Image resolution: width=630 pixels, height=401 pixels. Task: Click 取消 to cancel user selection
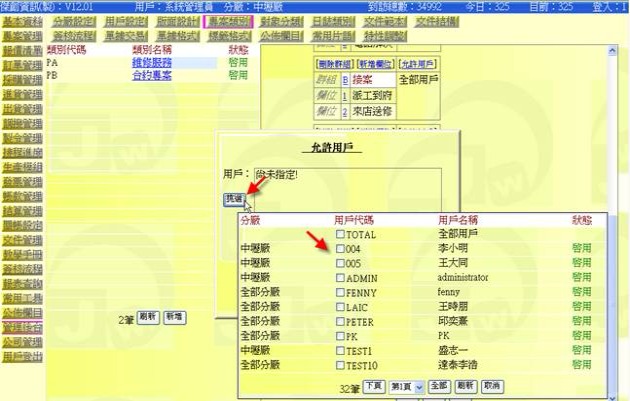pyautogui.click(x=490, y=385)
